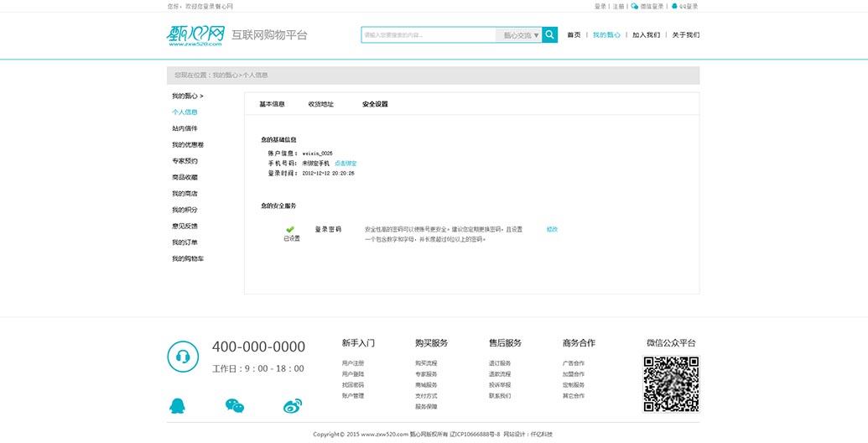Click 修改 to change login password
868x443 pixels.
[552, 229]
